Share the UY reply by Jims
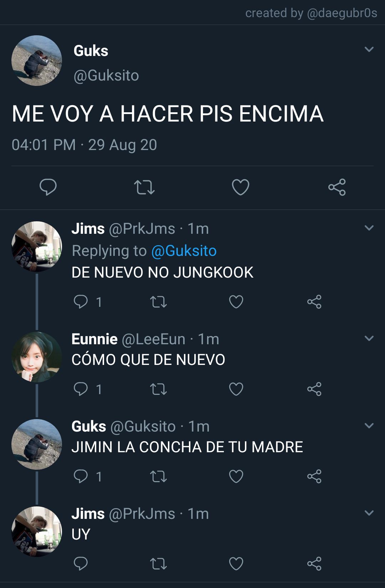This screenshot has height=588, width=385. tap(314, 564)
